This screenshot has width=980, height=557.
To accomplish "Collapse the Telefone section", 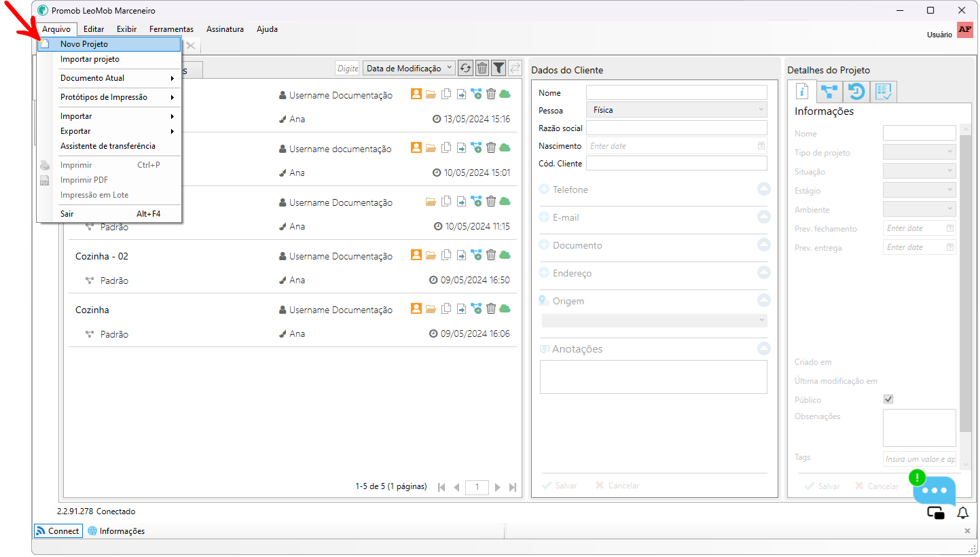I will (764, 190).
